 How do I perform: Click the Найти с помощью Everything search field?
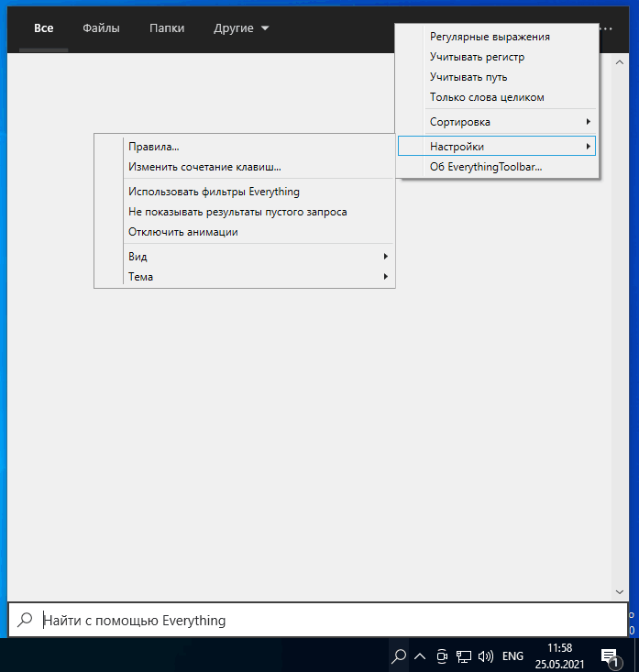318,620
